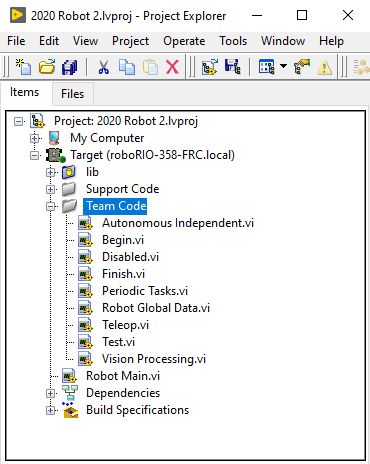The width and height of the screenshot is (370, 464).
Task: Collapse the Team Code folder
Action: (x=51, y=206)
